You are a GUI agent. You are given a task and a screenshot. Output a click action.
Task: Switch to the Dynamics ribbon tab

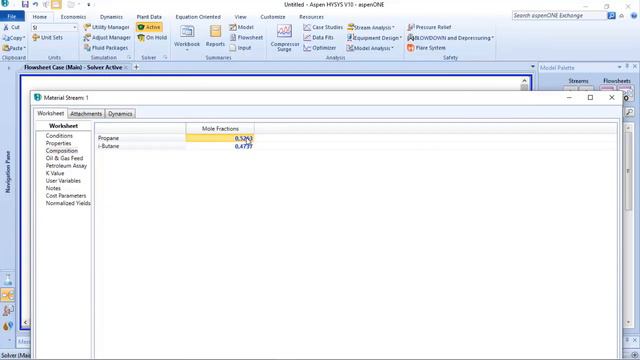111,17
